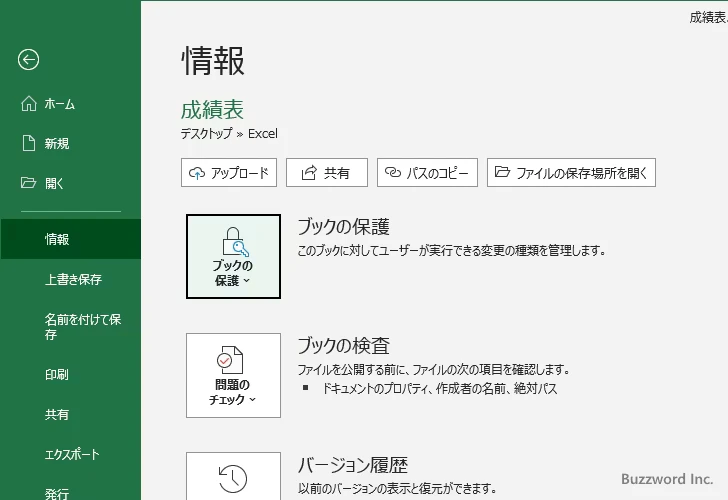Click the ファイルの保存場所を開く button label
Screen dimensions: 728x500
pyautogui.click(x=582, y=173)
